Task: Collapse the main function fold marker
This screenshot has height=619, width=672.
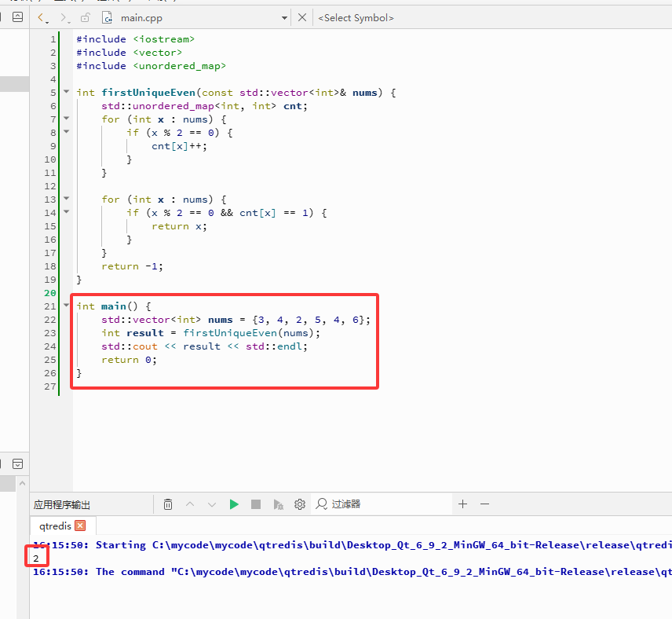Action: 66,306
